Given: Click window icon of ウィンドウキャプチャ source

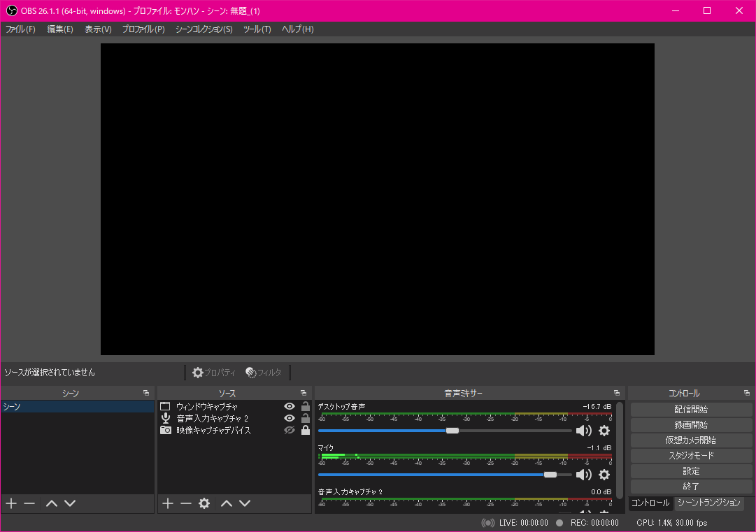Looking at the screenshot, I should pos(165,406).
